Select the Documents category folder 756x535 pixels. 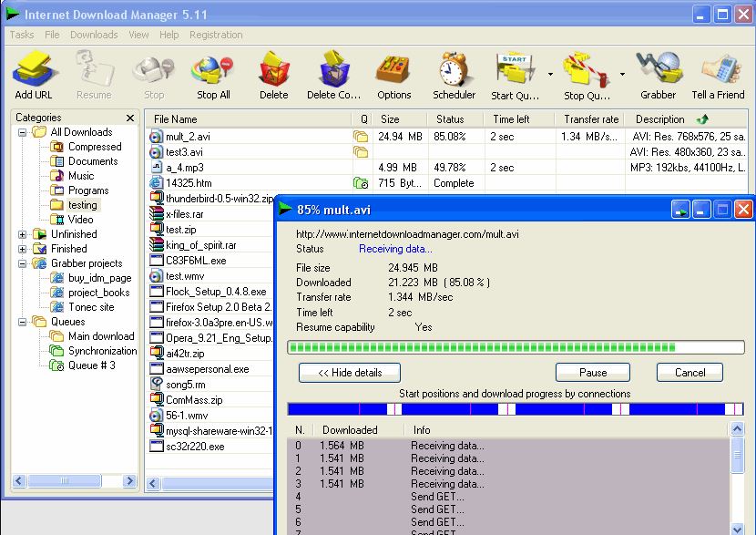pos(85,161)
